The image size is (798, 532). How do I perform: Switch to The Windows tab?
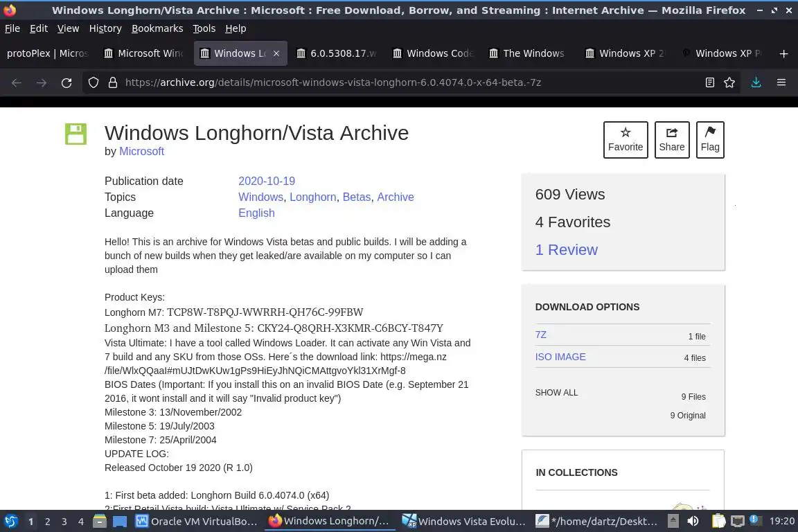click(x=529, y=53)
